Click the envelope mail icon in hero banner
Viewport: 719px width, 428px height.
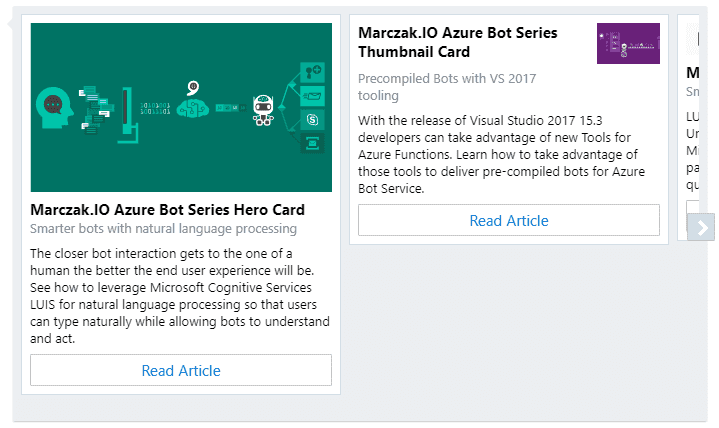313,96
